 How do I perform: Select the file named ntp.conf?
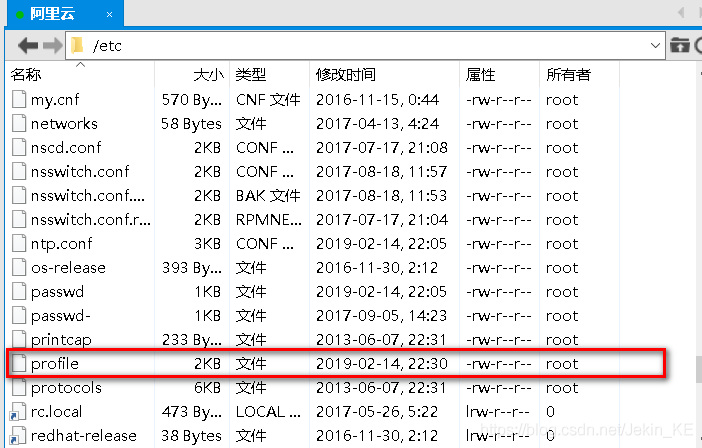click(x=61, y=243)
